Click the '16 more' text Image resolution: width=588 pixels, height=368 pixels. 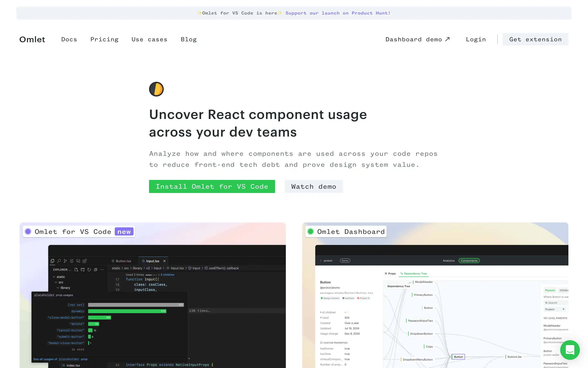[78, 349]
